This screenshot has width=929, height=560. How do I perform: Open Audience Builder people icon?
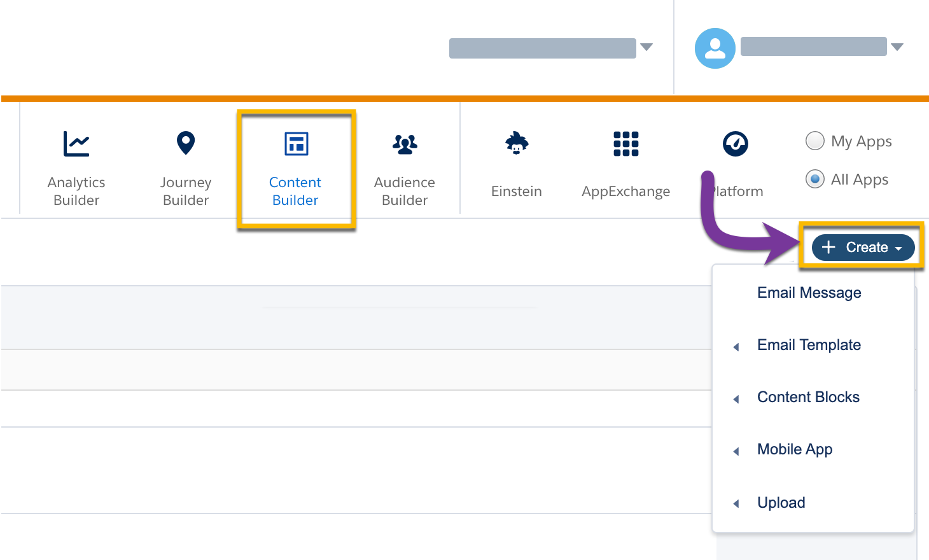pyautogui.click(x=405, y=144)
